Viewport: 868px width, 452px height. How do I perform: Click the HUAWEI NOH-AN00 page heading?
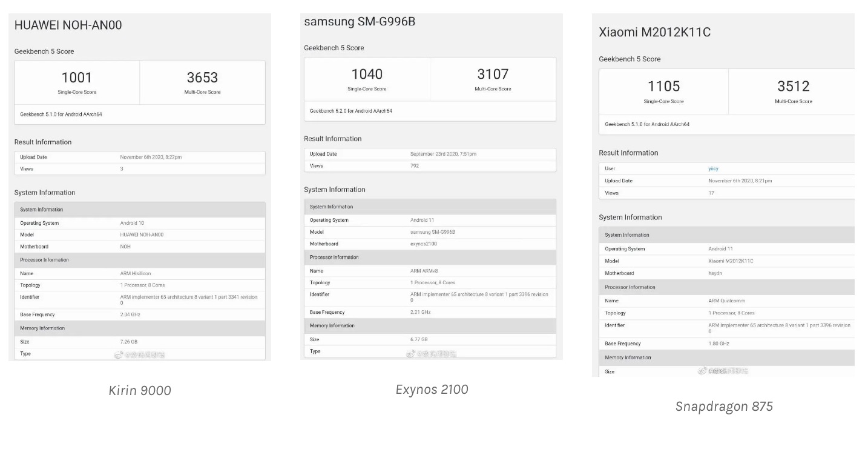click(x=68, y=25)
